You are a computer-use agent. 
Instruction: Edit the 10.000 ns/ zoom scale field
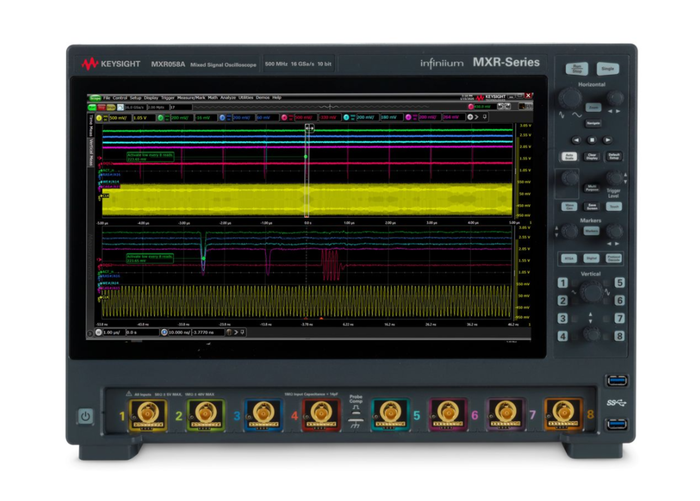point(179,332)
